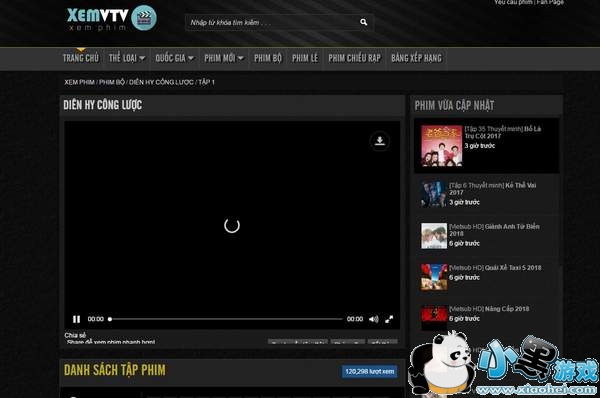Pause the video with the pause button

[77, 319]
